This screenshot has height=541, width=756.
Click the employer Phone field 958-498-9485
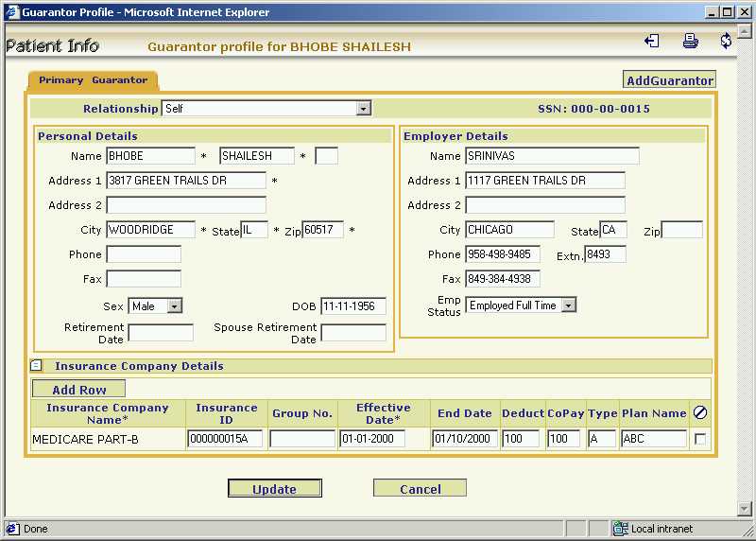[x=503, y=254]
